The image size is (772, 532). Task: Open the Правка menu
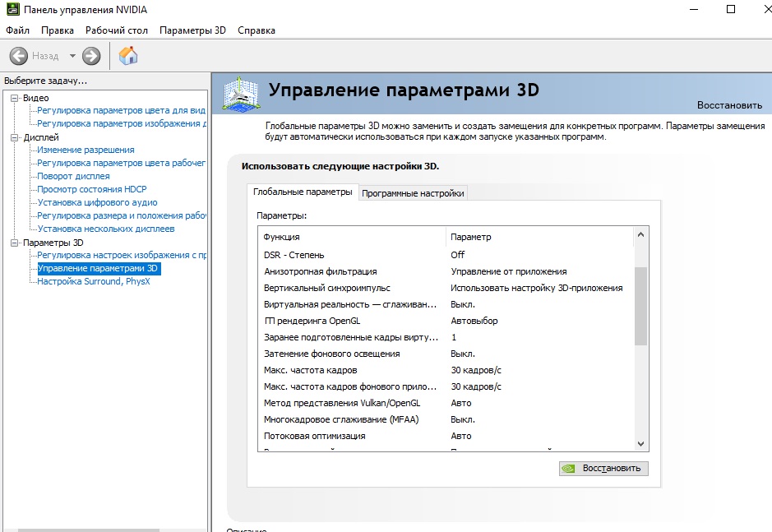point(58,30)
